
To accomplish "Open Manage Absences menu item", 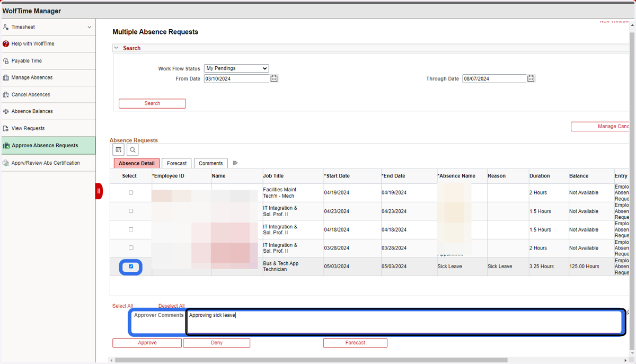I will coord(48,78).
